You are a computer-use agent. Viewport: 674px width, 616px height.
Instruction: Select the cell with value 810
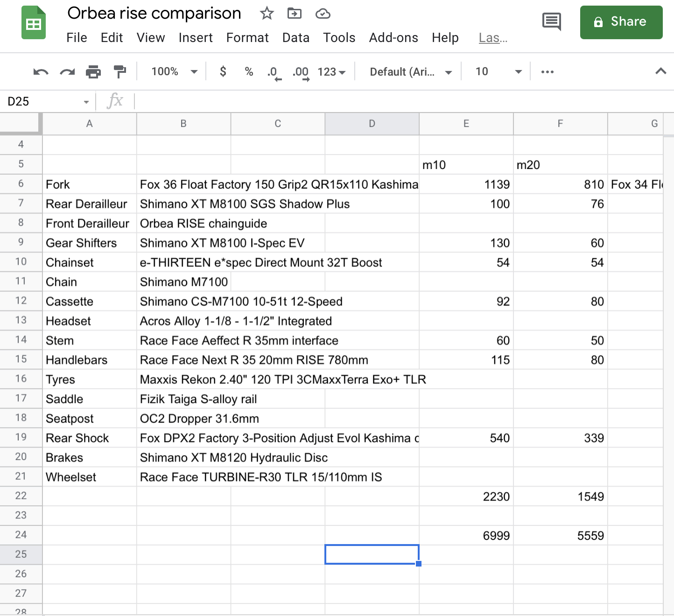point(561,184)
